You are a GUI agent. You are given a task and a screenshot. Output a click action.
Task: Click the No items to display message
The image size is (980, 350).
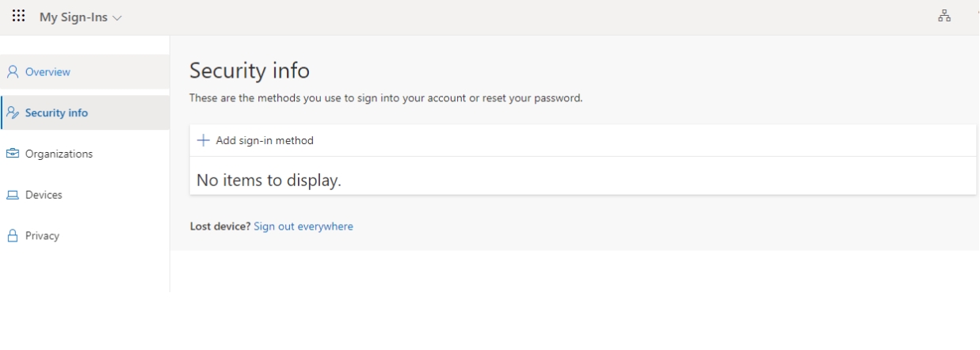(x=269, y=181)
